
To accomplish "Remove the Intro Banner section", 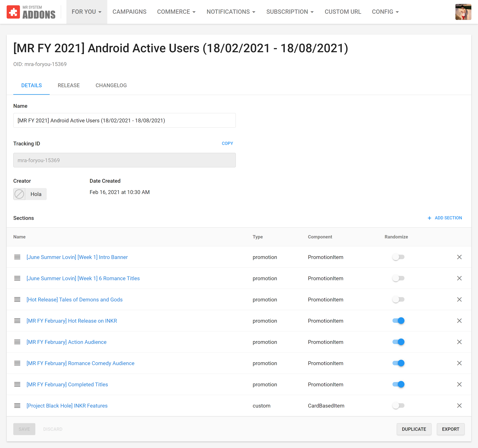I will [x=459, y=257].
